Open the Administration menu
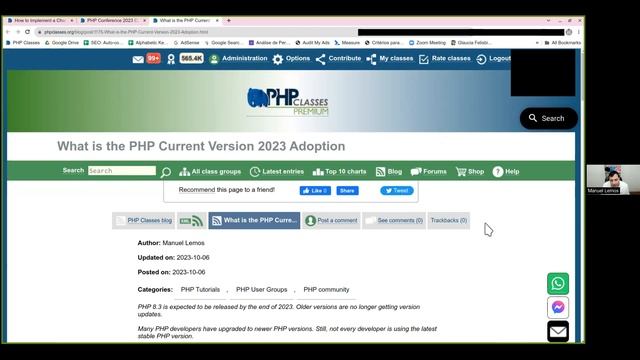This screenshot has height=360, width=640. click(238, 59)
